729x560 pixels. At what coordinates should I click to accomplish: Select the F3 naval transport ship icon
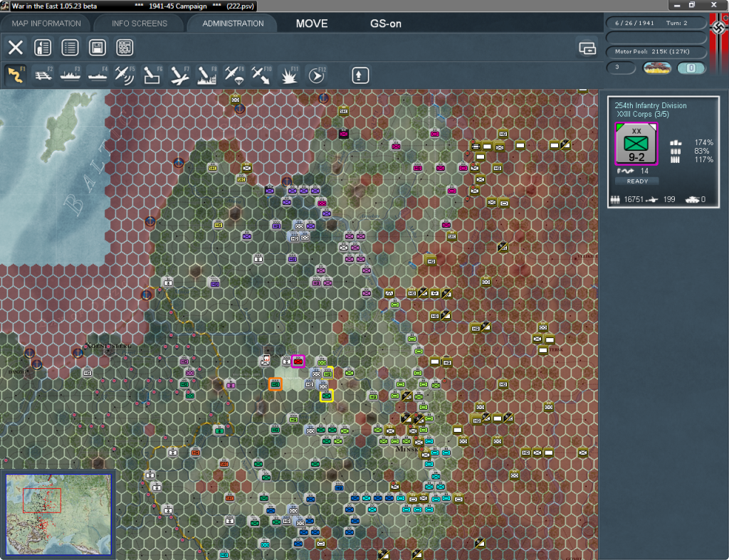[70, 75]
